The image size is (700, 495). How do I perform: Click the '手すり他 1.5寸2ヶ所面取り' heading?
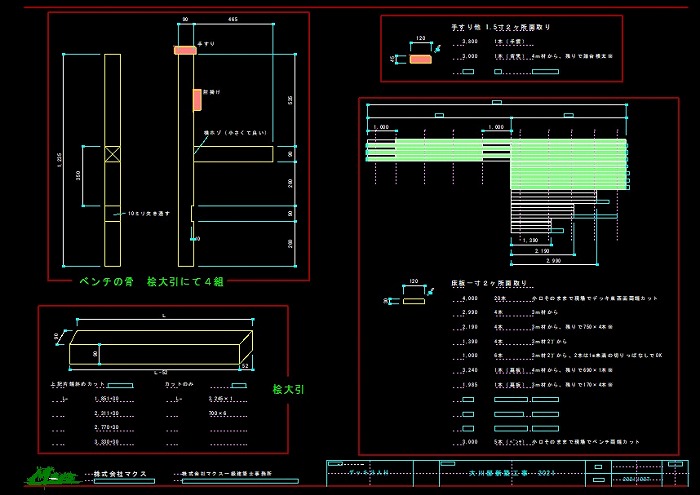tap(500, 27)
